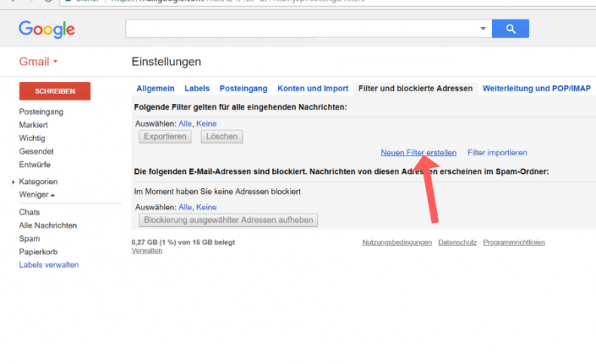Click the blue search magnifier button
Viewport: 596px width, 364px height.
pos(511,29)
